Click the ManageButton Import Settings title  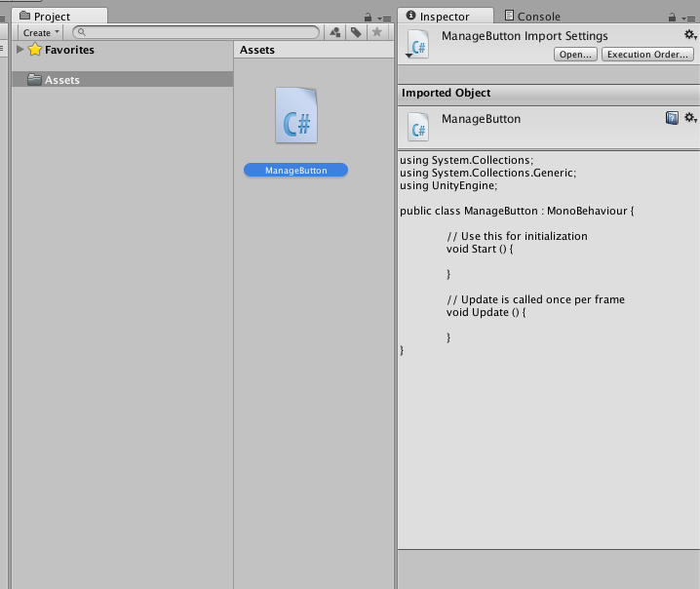coord(525,36)
